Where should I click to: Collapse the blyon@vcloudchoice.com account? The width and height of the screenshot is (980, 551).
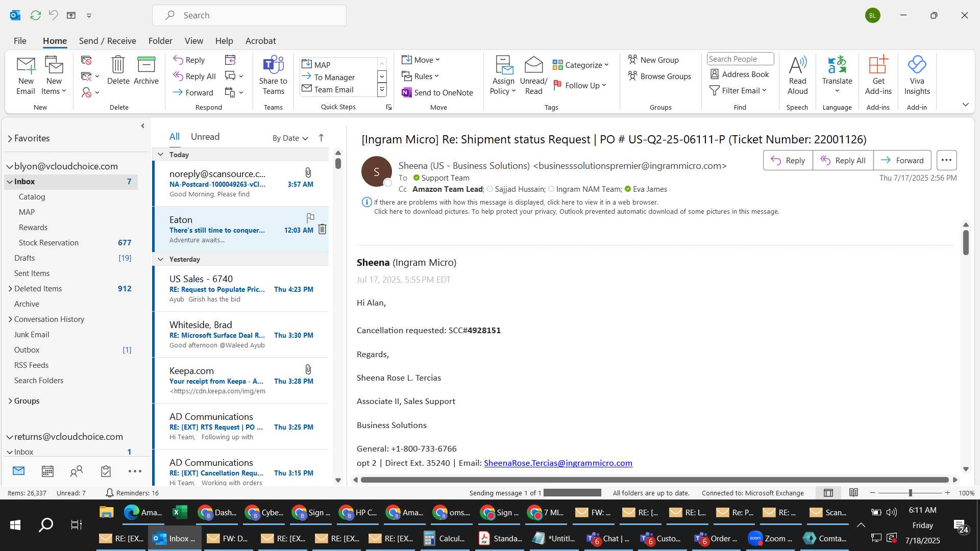[9, 167]
